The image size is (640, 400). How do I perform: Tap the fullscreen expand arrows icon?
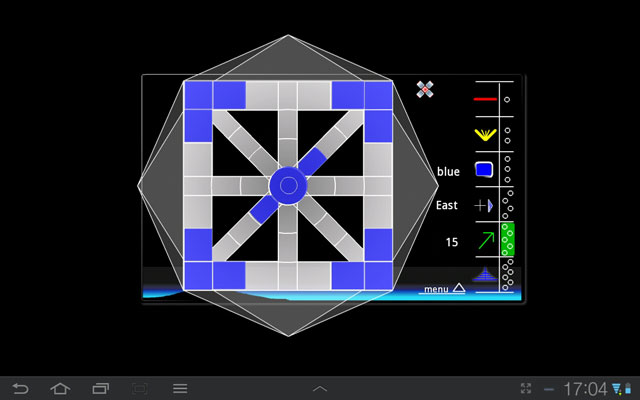tap(526, 389)
